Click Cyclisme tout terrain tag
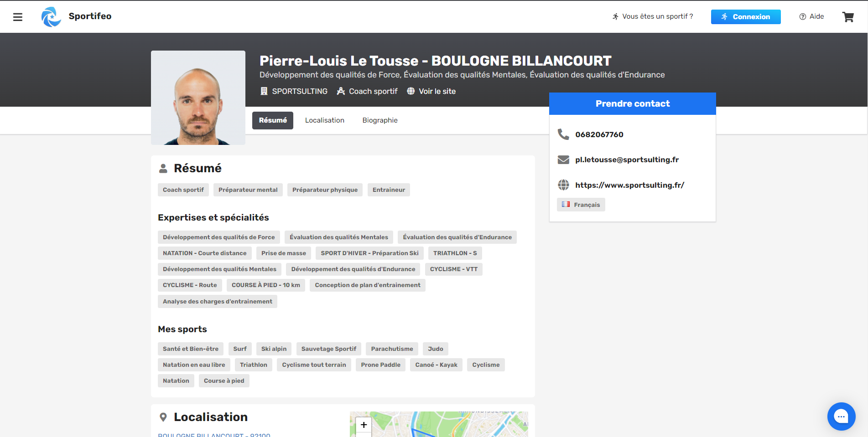The image size is (868, 437). 314,365
